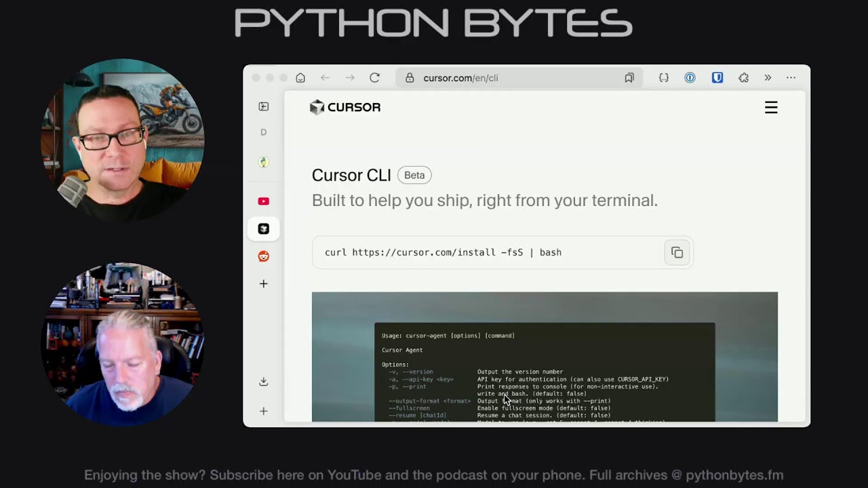Click the cursor.com address bar
Viewport: 868px width, 488px height.
pyautogui.click(x=502, y=78)
